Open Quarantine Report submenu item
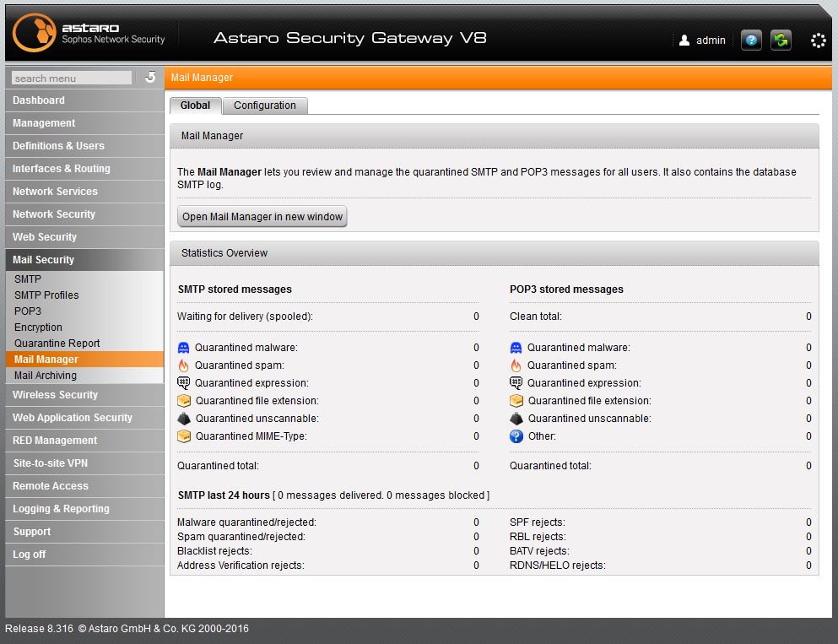 click(x=84, y=344)
